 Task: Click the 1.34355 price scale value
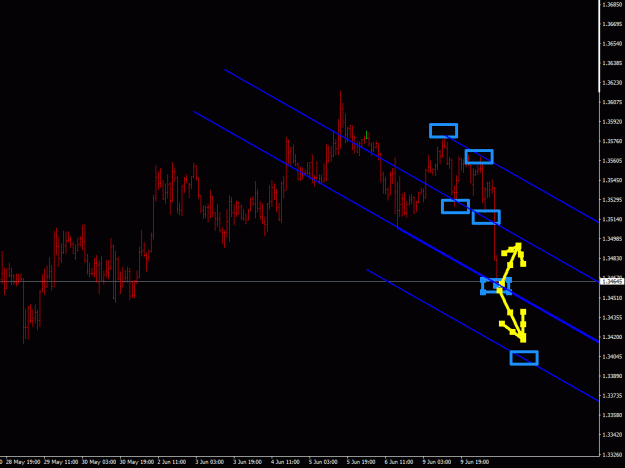pyautogui.click(x=613, y=317)
